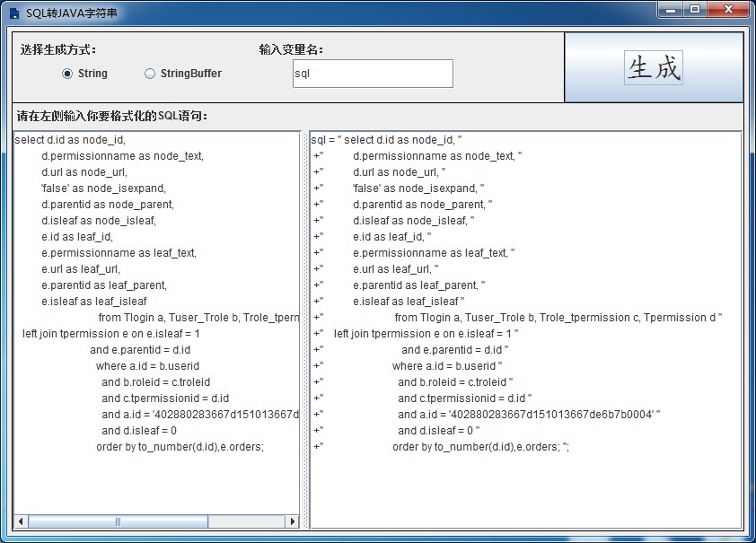The image size is (756, 543).
Task: Click the 'sql = " select d.id as node_id' output line
Action: (386, 140)
